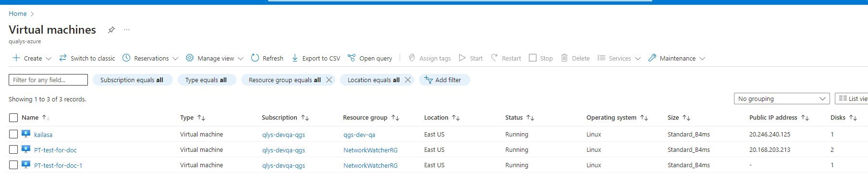Sort by Location column arrows
Screen dimensions: 868x173
[x=456, y=118]
